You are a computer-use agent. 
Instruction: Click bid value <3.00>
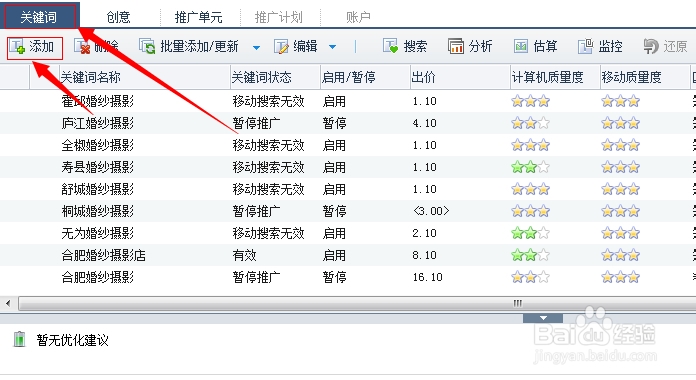click(431, 211)
